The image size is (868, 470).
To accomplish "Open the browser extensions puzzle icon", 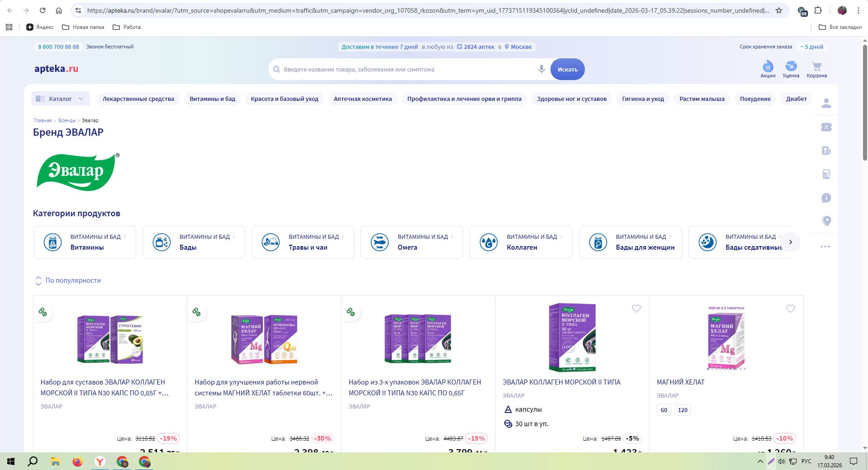I will (818, 10).
